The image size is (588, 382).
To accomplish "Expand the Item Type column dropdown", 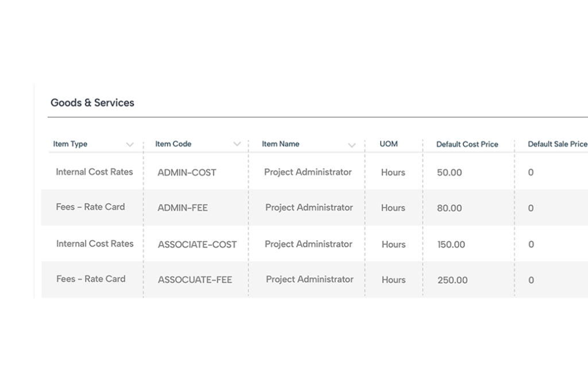I will (130, 145).
